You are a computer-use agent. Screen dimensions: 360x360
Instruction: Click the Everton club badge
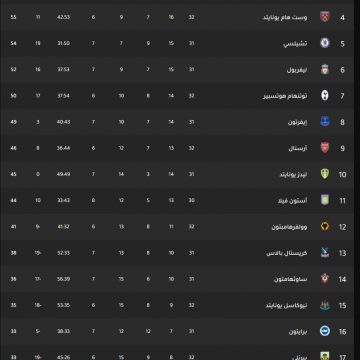point(325,122)
